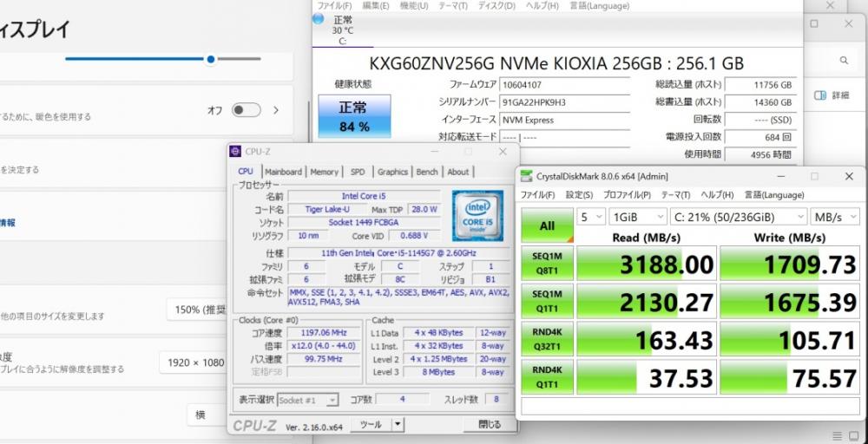Minimize the CrystalDiskMark window
Image resolution: width=868 pixels, height=444 pixels.
point(781,176)
